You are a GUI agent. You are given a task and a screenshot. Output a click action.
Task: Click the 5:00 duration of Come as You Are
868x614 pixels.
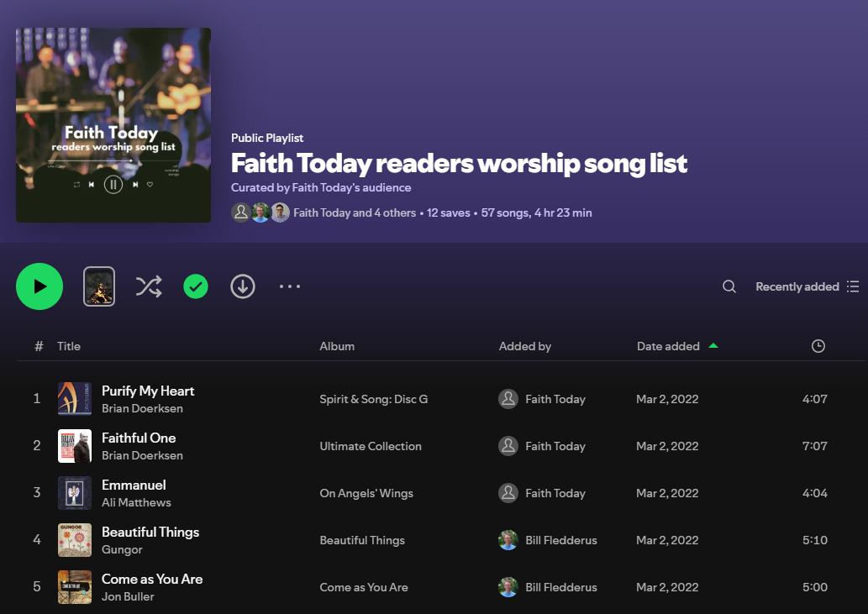815,587
